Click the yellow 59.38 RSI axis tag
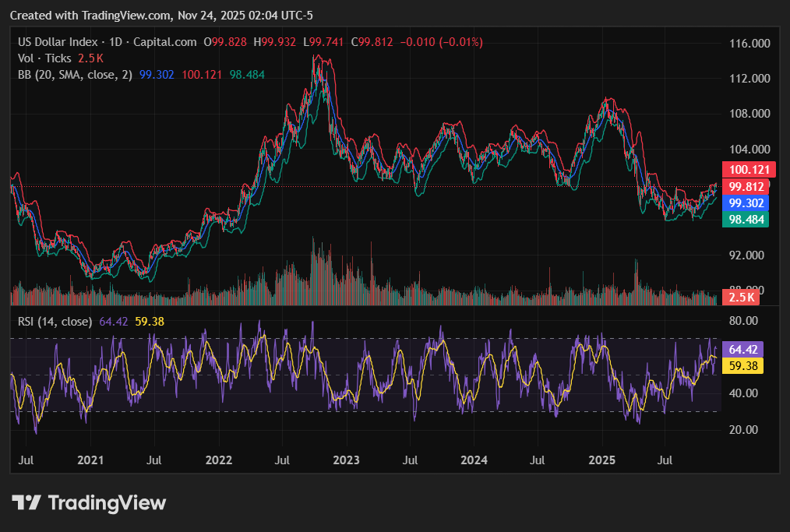This screenshot has width=790, height=532. (742, 365)
